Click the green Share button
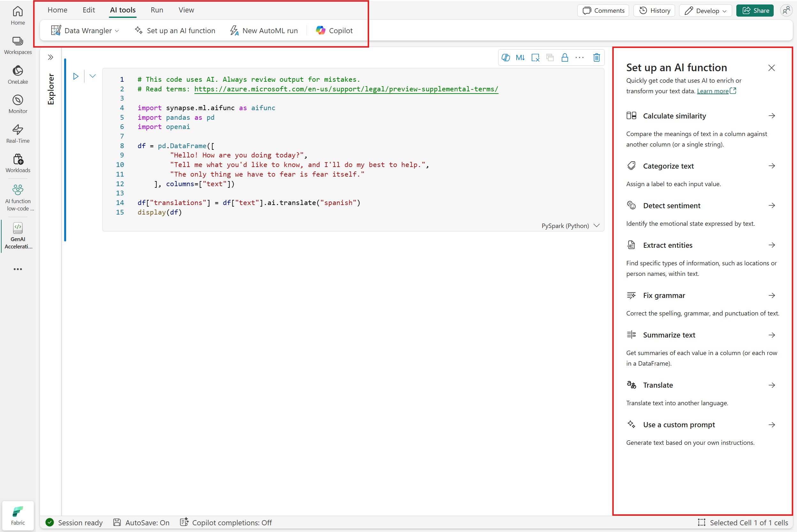The image size is (797, 532). tap(755, 11)
